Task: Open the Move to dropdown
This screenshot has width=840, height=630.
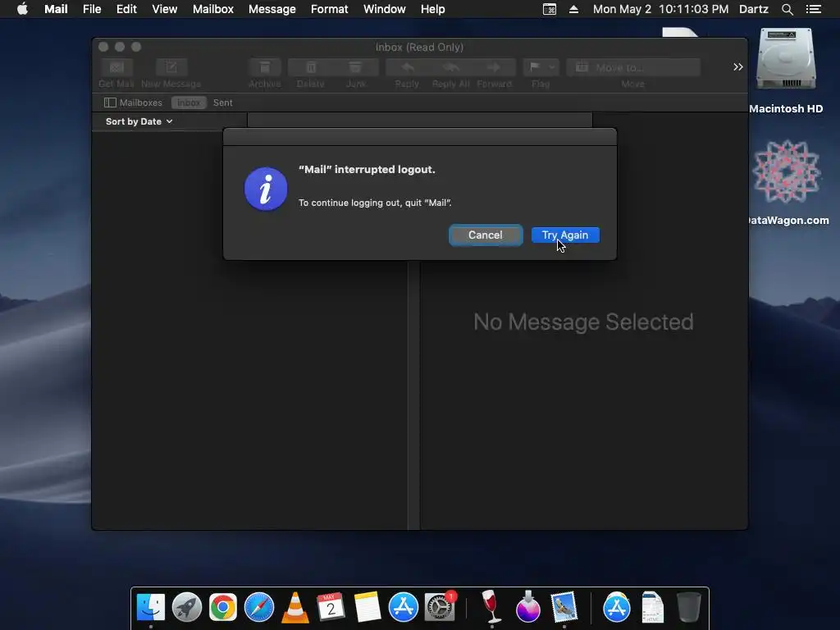Action: pos(633,67)
